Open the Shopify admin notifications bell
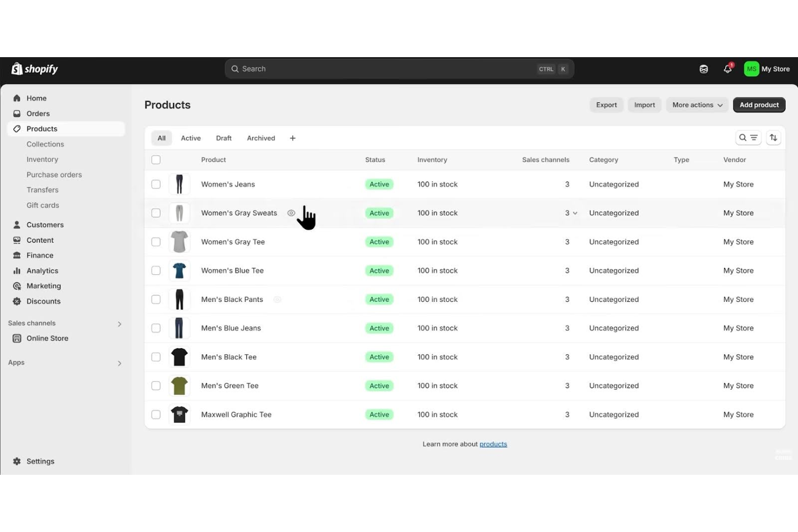The height and width of the screenshot is (532, 798). (727, 68)
